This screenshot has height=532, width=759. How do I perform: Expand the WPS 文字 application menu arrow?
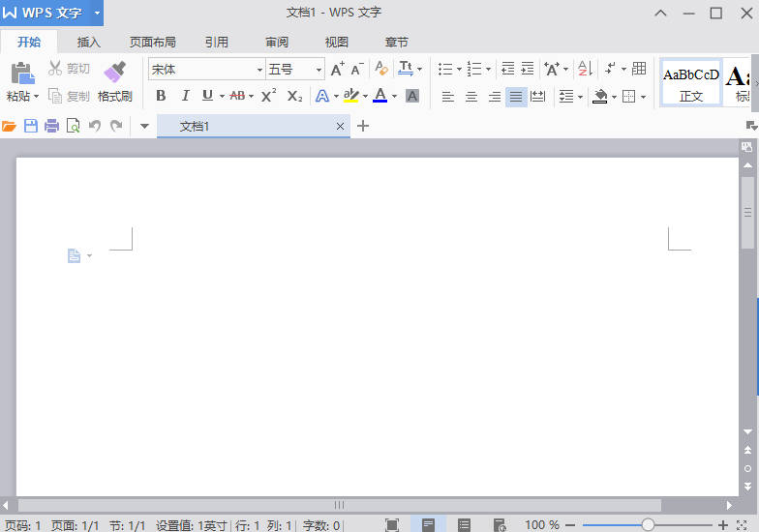97,13
